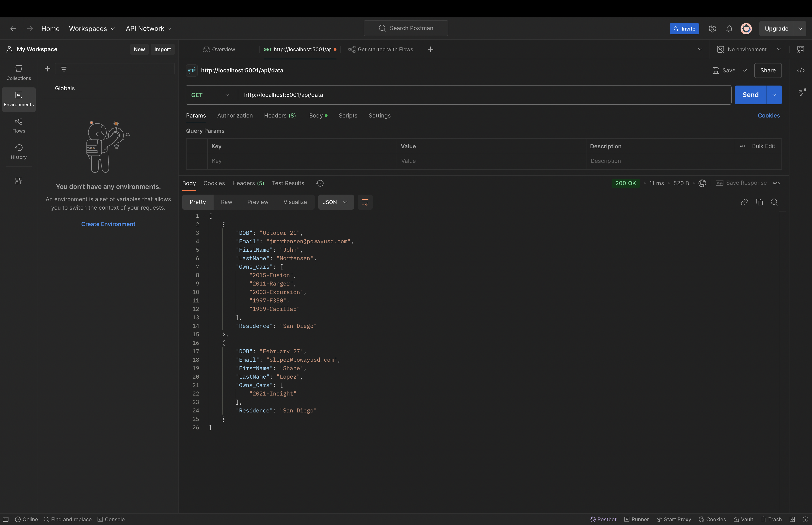Switch to the Authorization tab
This screenshot has height=525, width=812.
click(235, 116)
